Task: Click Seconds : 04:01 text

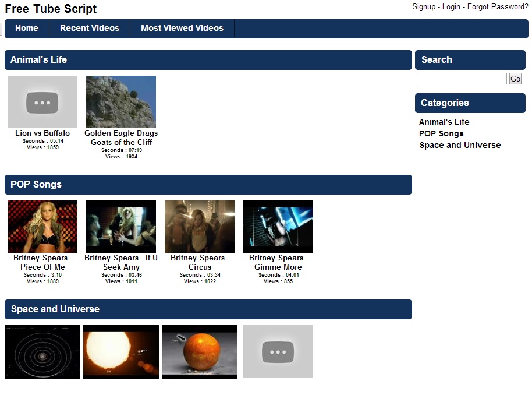Action: click(279, 275)
